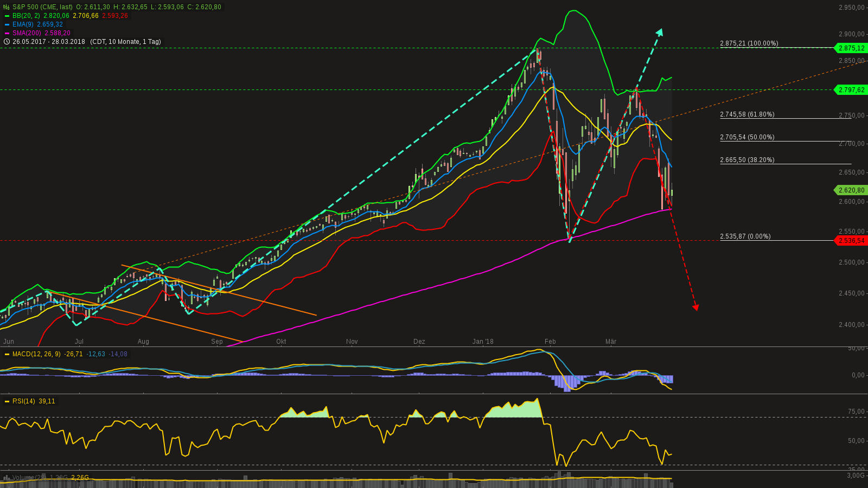Select the MACD(12, 26, 9) indicator label

point(37,354)
